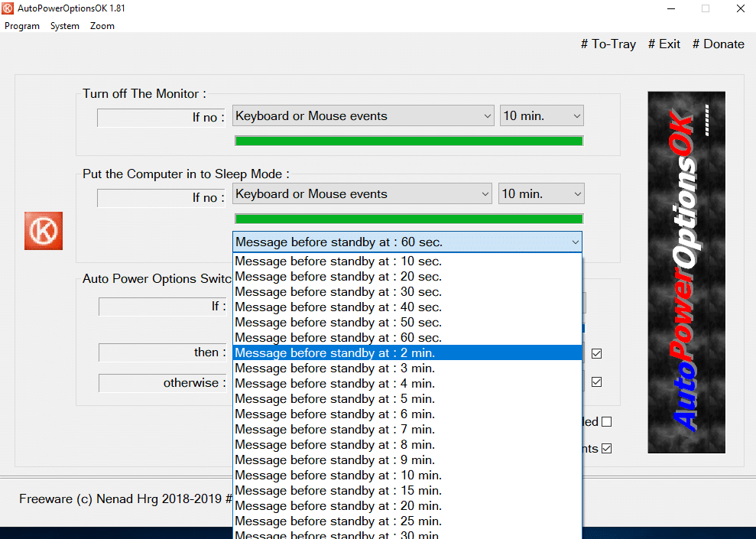This screenshot has height=539, width=756.
Task: Toggle the bottom checkbox under the dropdown list
Action: pyautogui.click(x=607, y=449)
